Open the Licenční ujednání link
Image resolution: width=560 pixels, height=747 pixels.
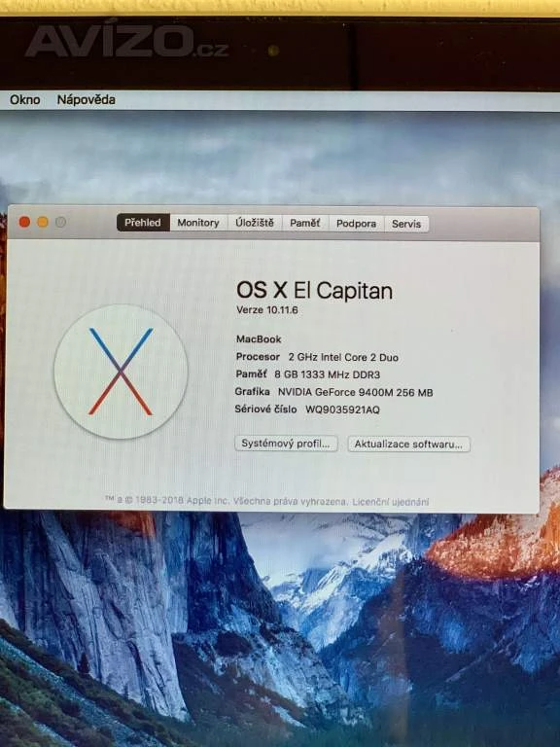391,502
